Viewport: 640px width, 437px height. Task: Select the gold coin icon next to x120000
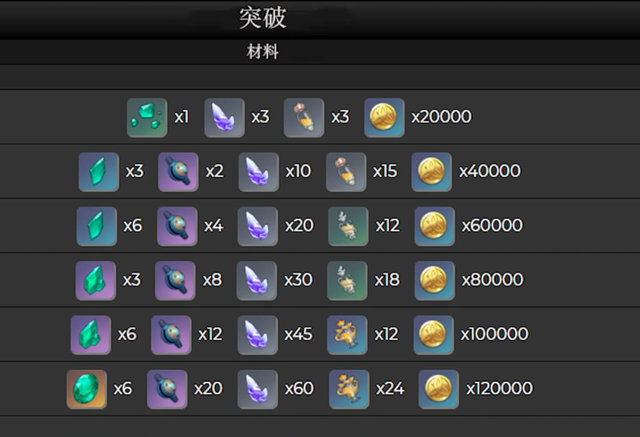[438, 389]
